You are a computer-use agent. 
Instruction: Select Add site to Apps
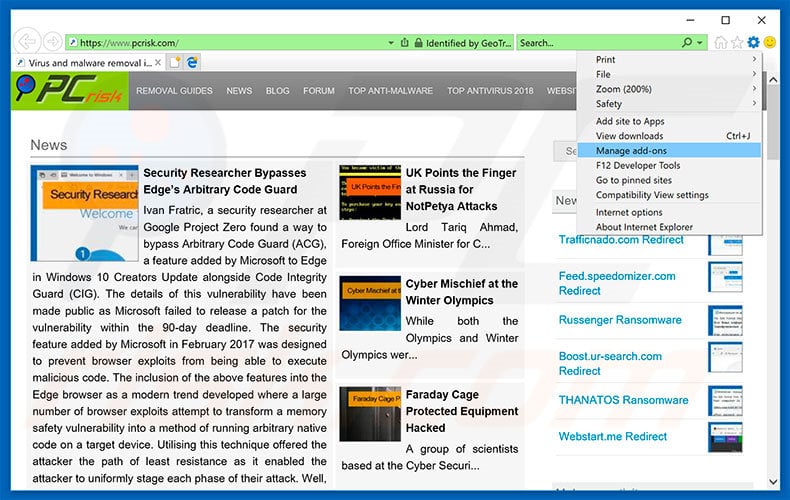(x=669, y=121)
